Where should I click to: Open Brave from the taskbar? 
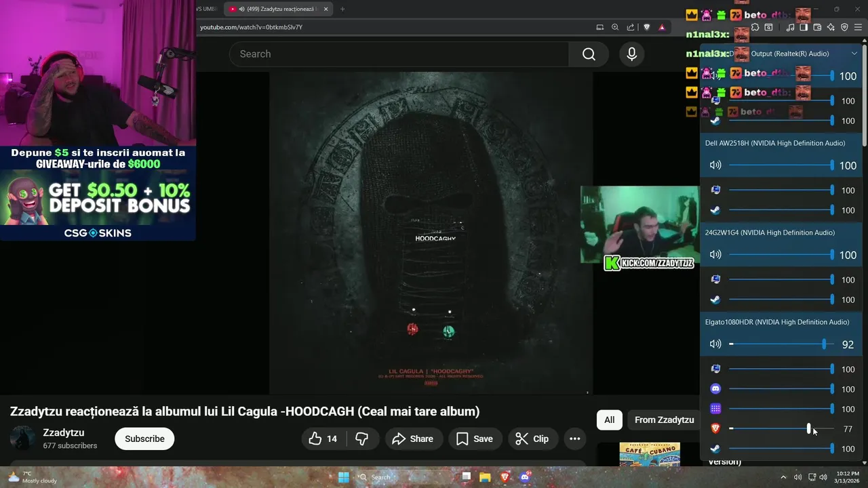(x=505, y=477)
